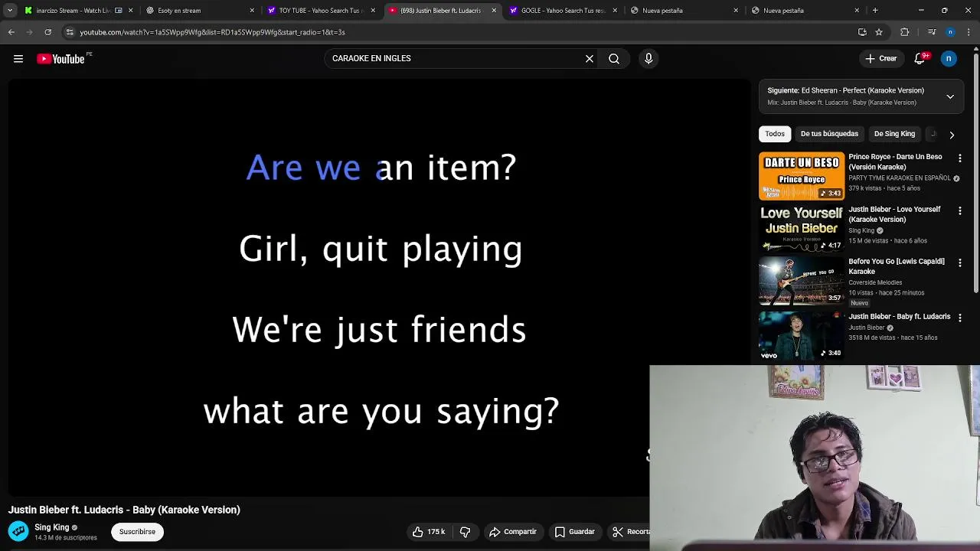Open the Chrome profile avatar
This screenshot has width=980, height=551.
(950, 32)
